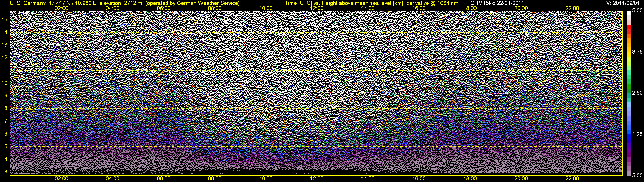The height and width of the screenshot is (182, 644).
Task: Click the 5 km height axis label
Action: [6, 147]
